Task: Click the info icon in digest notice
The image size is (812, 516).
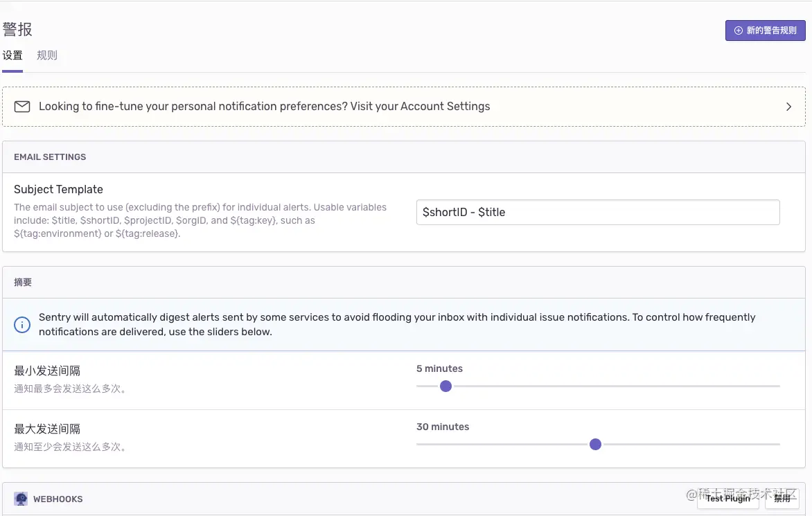Action: [22, 325]
